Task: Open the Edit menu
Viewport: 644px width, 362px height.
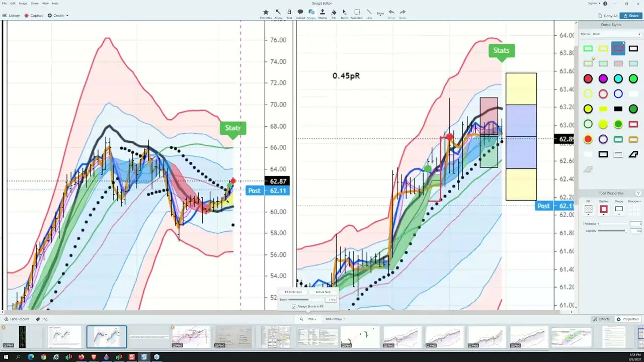Action: pos(13,3)
